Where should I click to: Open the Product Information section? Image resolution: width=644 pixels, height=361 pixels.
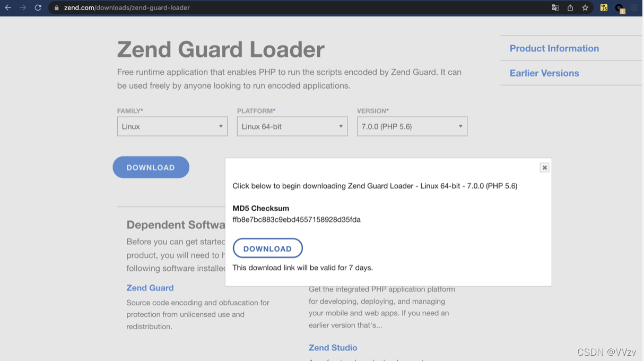[554, 48]
